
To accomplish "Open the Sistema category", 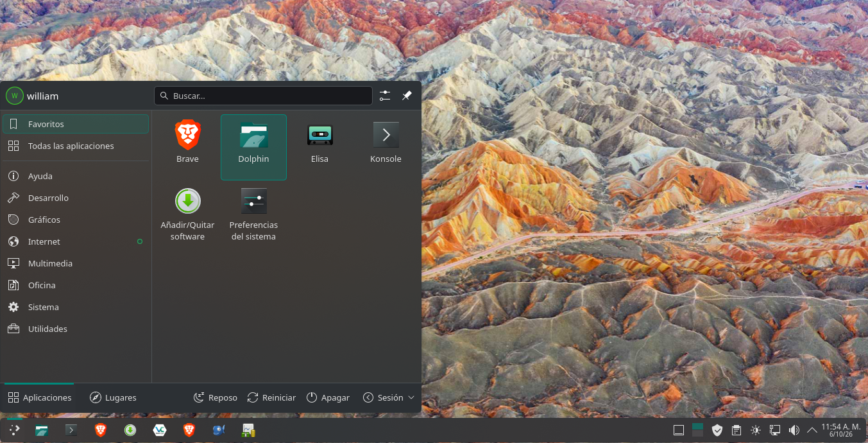I will (x=76, y=307).
